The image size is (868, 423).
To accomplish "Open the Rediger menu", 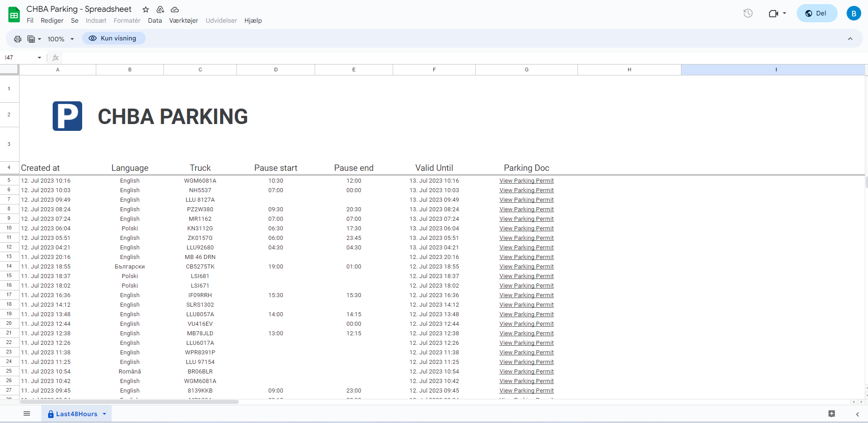I will coord(52,20).
